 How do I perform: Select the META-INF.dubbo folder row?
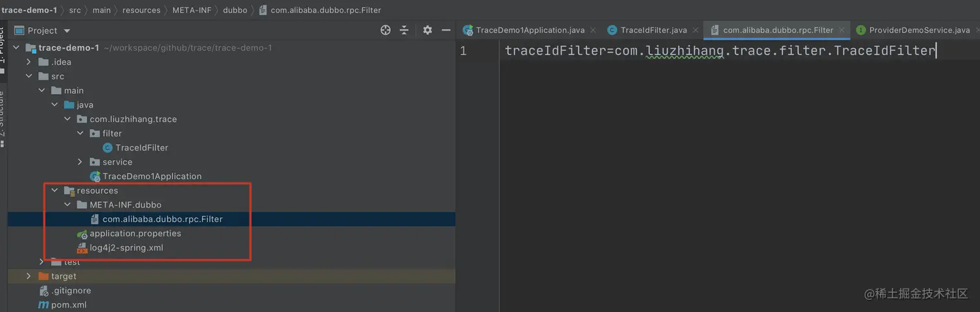tap(231, 205)
